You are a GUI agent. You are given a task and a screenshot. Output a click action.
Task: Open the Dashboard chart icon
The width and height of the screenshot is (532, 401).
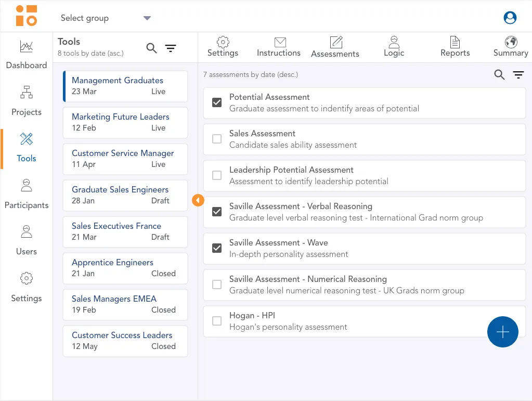pos(27,47)
